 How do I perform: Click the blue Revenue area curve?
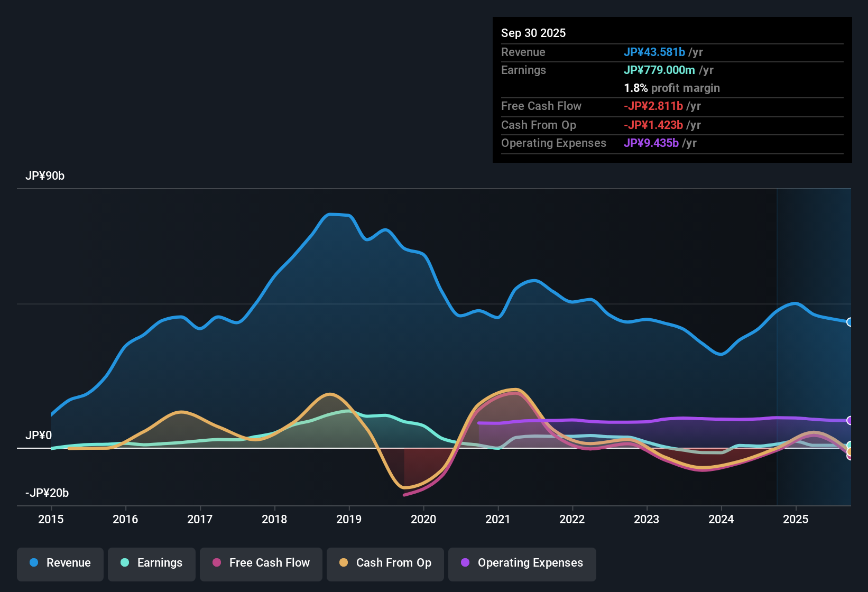(338, 215)
